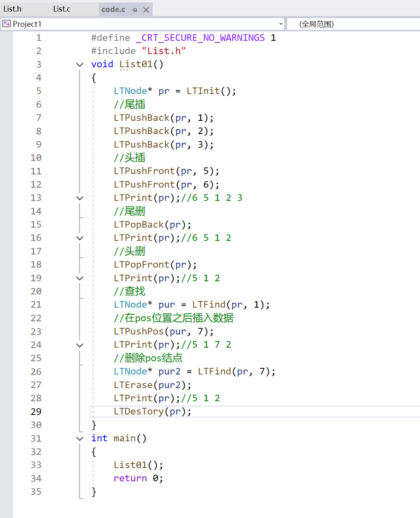Screen dimensions: 420x518
Task: Click line number 35
Action: coord(36,492)
